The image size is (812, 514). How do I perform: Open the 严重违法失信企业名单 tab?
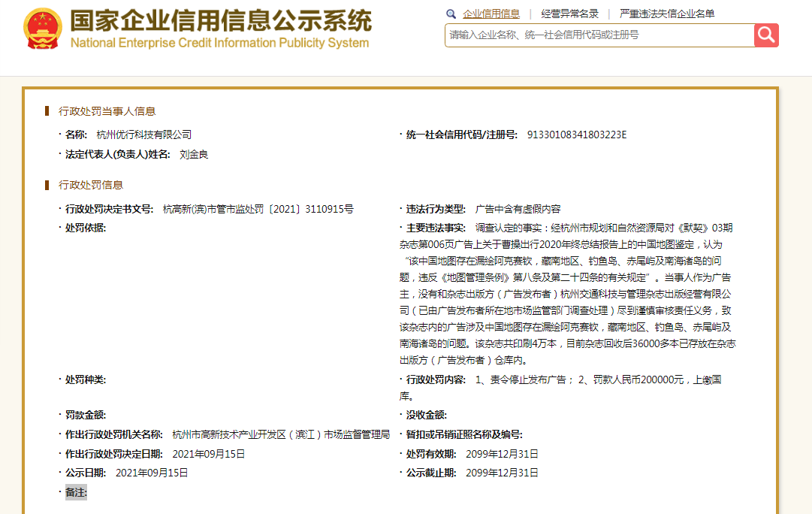click(667, 14)
